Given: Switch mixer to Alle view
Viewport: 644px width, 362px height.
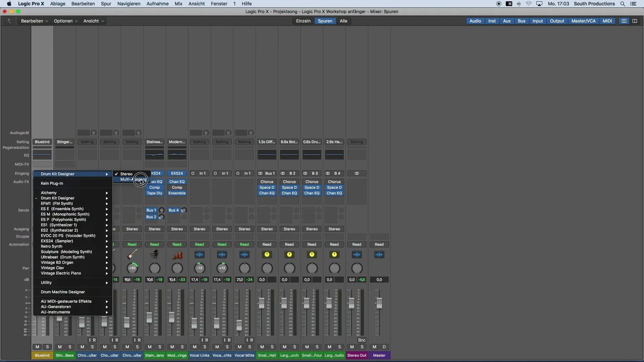Looking at the screenshot, I should tap(343, 21).
